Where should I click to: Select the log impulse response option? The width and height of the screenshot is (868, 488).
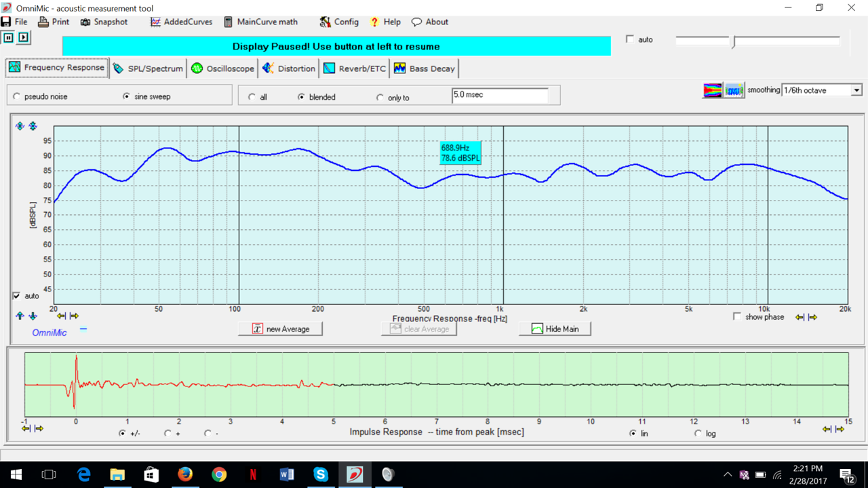pyautogui.click(x=698, y=434)
